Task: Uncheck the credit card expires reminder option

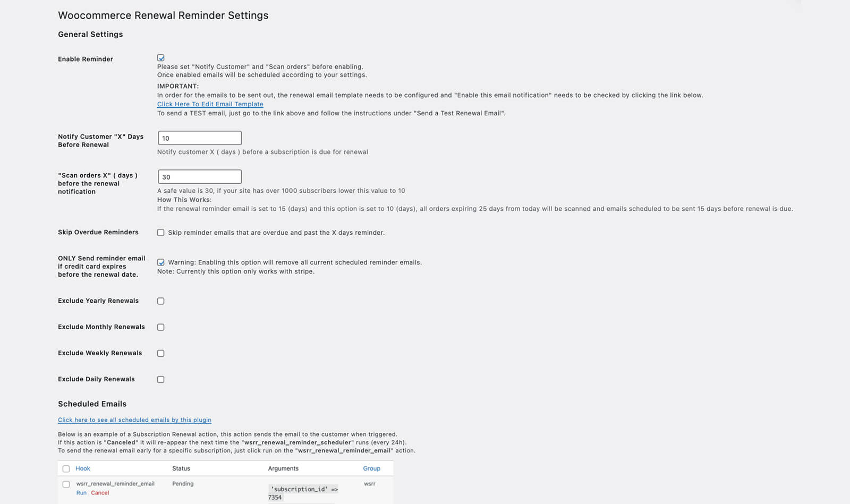Action: tap(161, 262)
